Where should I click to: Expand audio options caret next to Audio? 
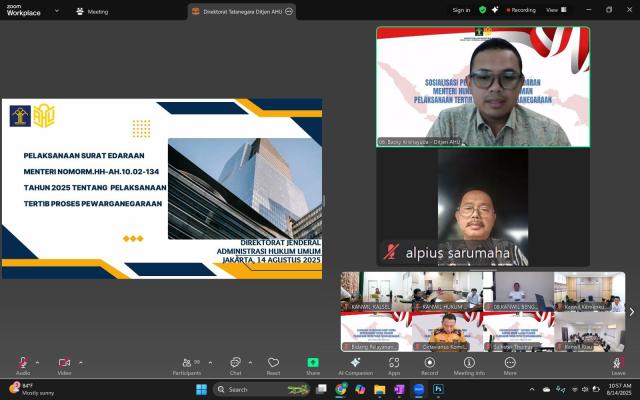38,362
